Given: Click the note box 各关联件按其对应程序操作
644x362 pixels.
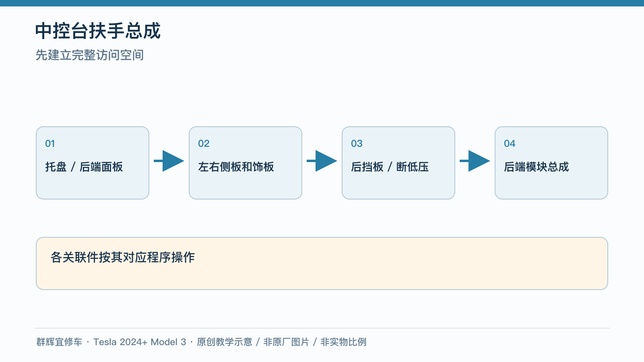Looking at the screenshot, I should [322, 263].
